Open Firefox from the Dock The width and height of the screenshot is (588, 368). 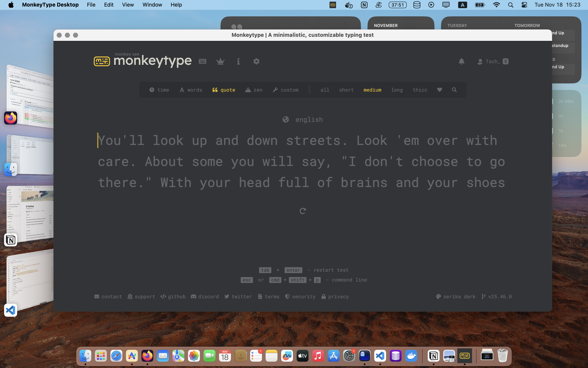point(147,356)
